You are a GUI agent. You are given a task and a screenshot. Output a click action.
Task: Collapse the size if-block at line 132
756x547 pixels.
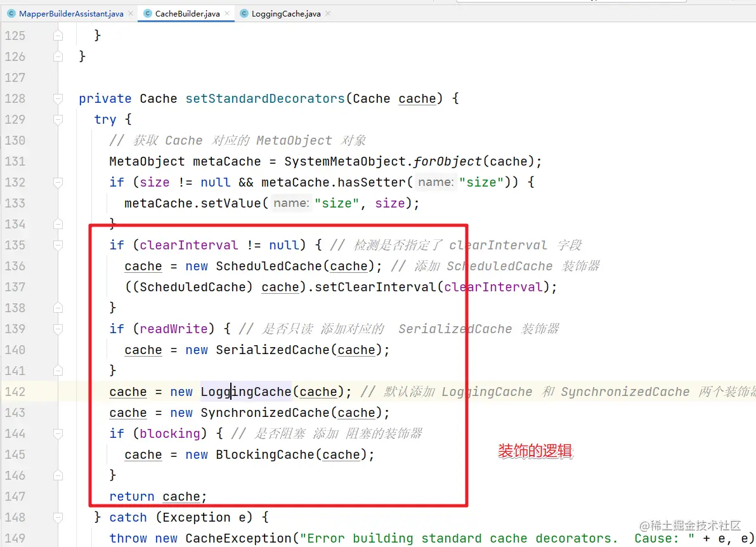(58, 182)
